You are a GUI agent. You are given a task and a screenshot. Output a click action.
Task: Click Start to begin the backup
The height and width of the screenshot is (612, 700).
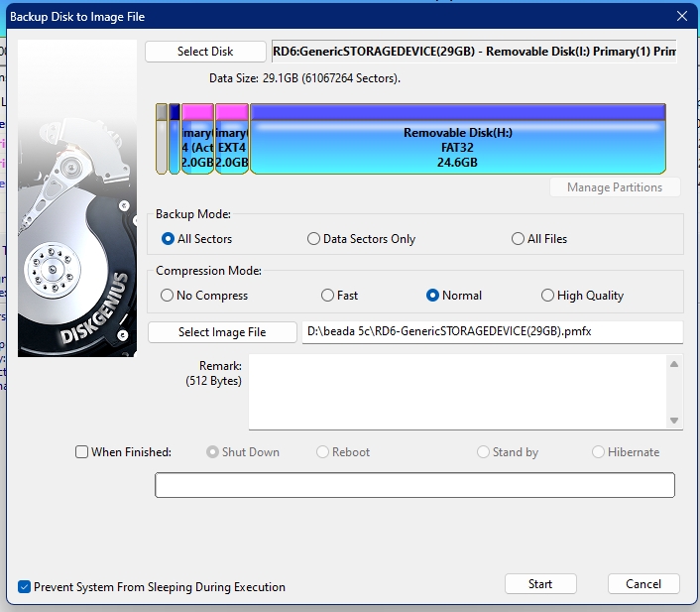pyautogui.click(x=540, y=584)
